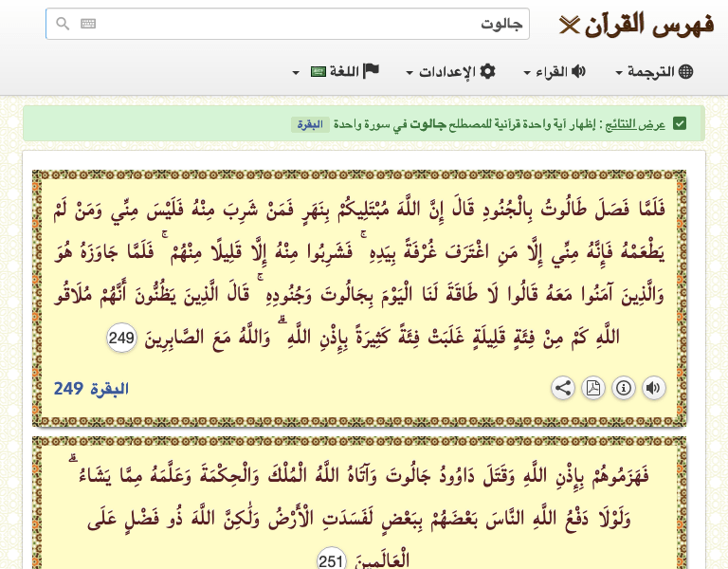Toggle the results display checkbox
The image size is (728, 569).
click(680, 123)
